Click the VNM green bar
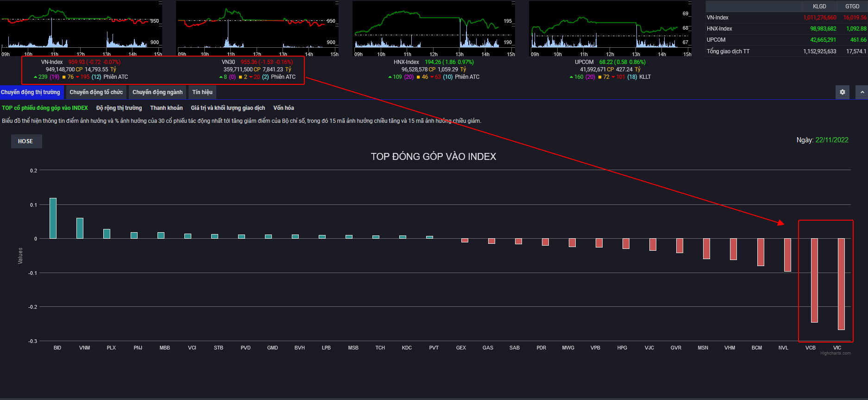The height and width of the screenshot is (400, 868). pos(80,228)
